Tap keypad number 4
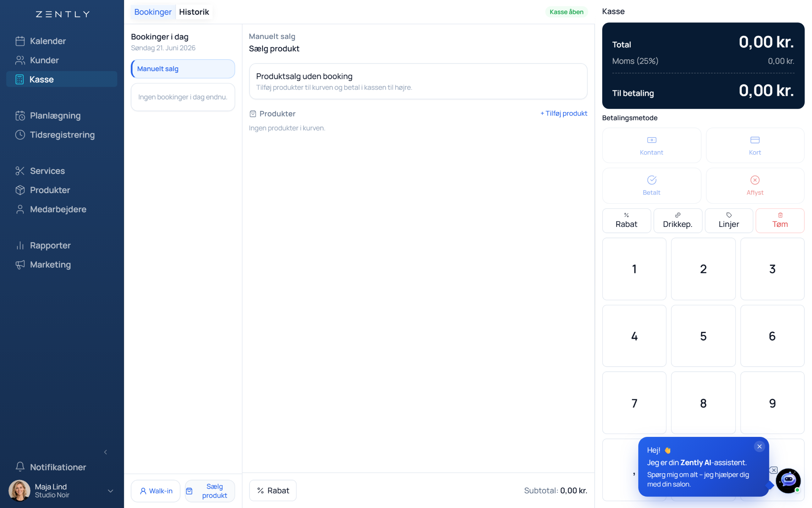This screenshot has height=508, width=812. [634, 336]
